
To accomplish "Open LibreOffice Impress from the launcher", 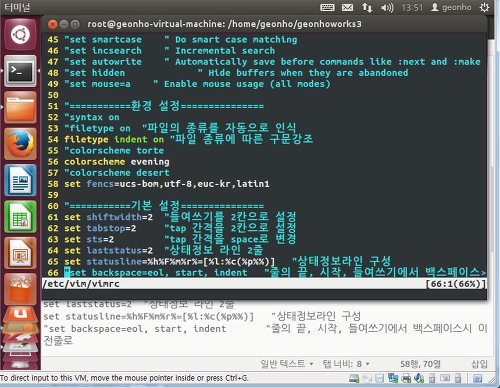I will (x=20, y=253).
